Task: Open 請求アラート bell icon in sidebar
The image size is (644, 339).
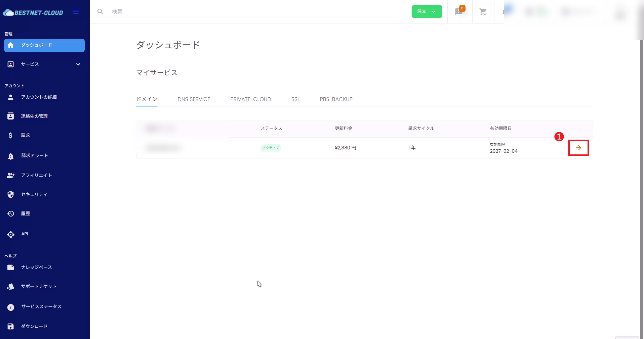Action: (11, 156)
